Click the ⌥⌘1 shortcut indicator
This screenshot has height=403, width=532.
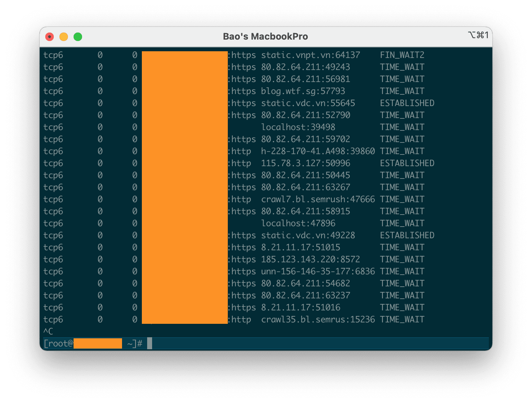click(479, 35)
